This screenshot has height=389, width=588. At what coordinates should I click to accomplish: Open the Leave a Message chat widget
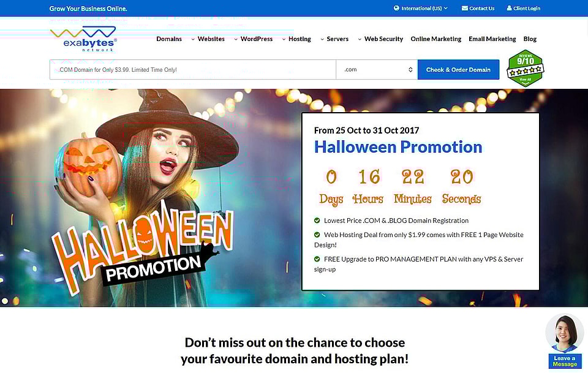(x=565, y=361)
